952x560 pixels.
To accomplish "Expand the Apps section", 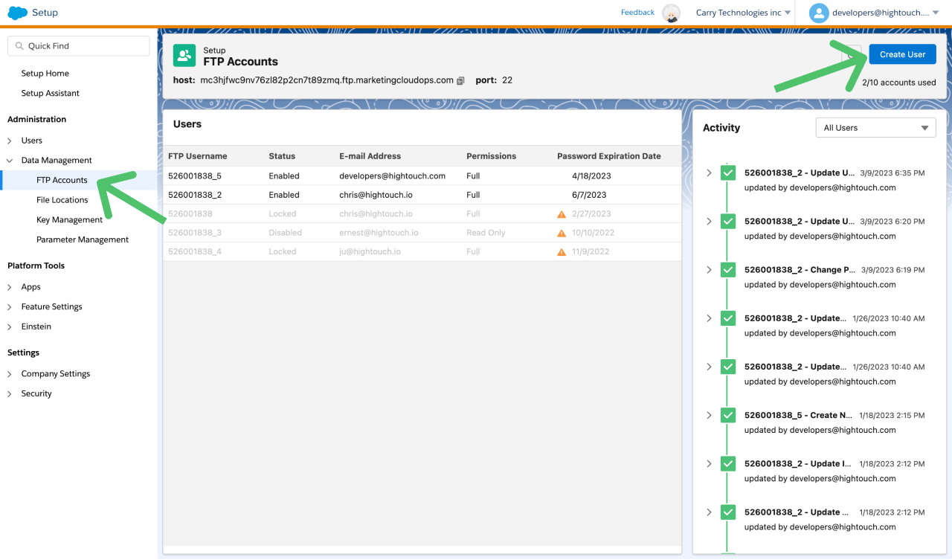I will [10, 287].
